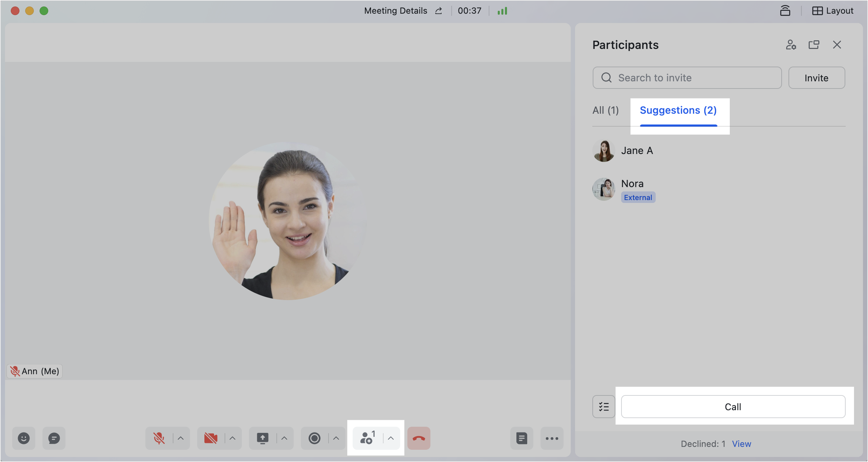Click the Invite button

point(817,78)
